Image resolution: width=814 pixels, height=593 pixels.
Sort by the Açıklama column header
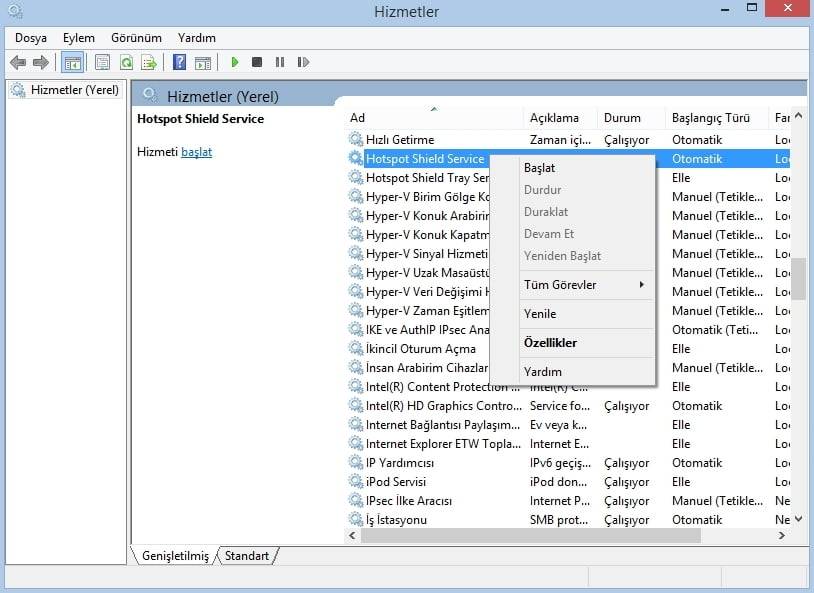pos(560,118)
